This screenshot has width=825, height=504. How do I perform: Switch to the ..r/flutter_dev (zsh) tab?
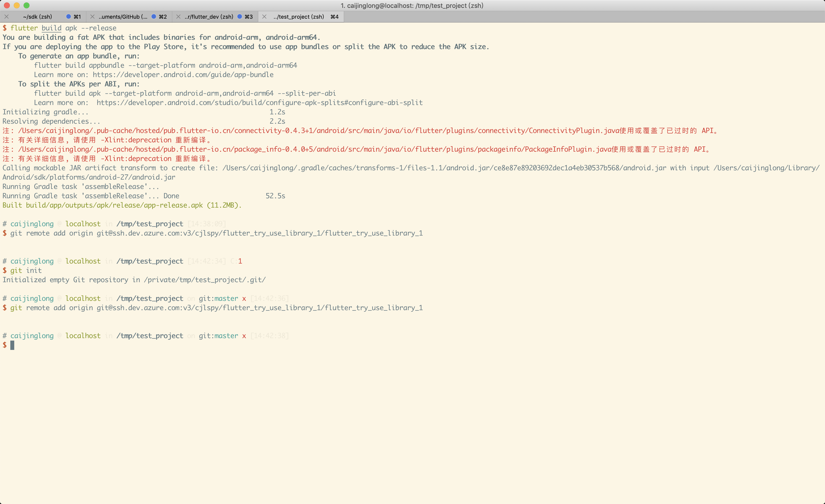tap(209, 16)
